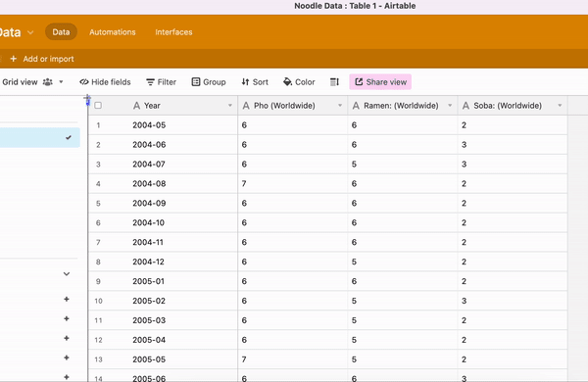Click the Share view button
The height and width of the screenshot is (382, 588).
(x=380, y=82)
